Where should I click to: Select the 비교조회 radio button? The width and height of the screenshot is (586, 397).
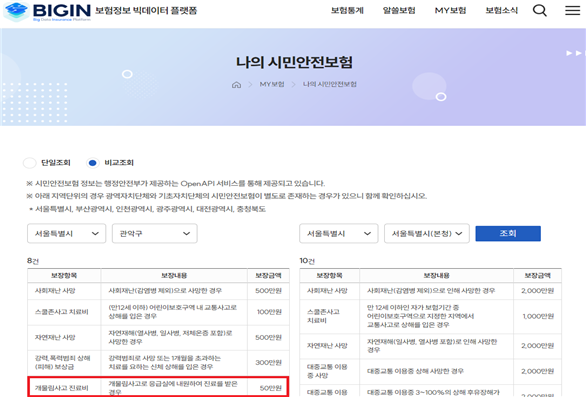(x=92, y=163)
